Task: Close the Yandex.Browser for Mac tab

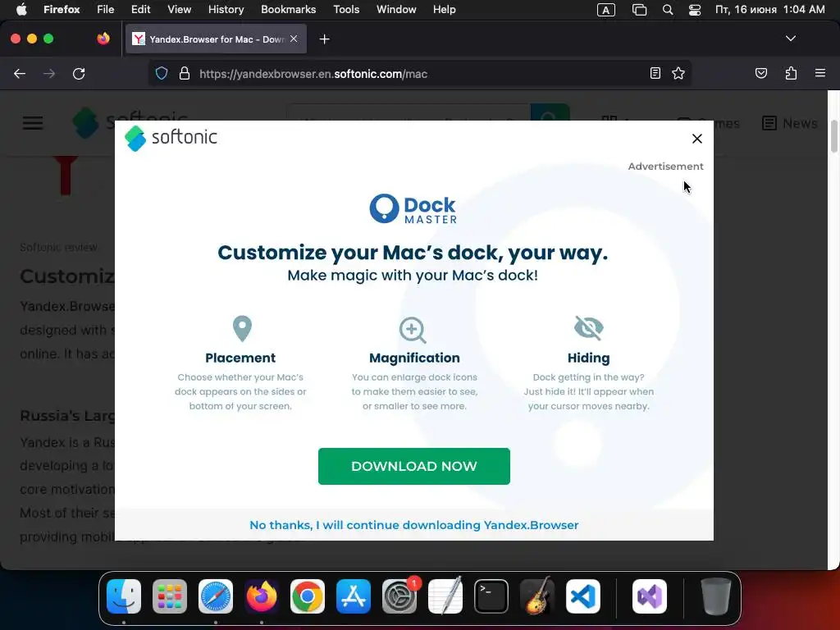Action: point(294,39)
